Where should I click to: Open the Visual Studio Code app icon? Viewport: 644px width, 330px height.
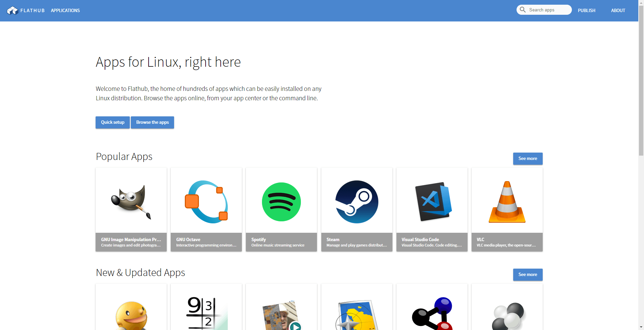click(x=433, y=202)
